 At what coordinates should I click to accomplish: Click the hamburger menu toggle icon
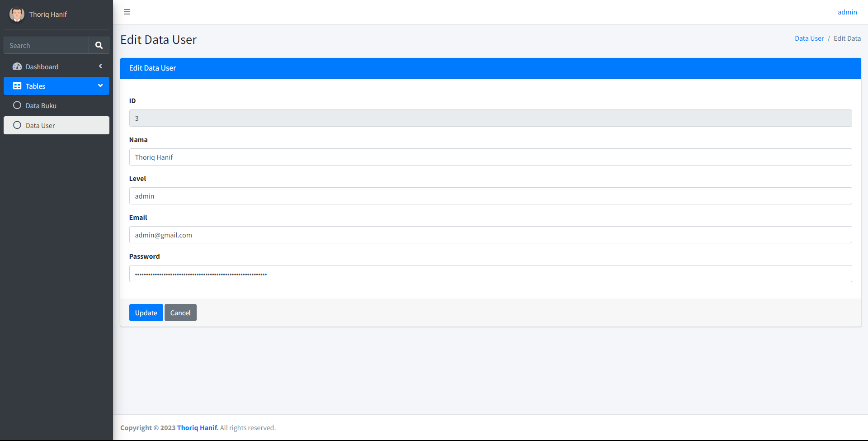click(127, 12)
